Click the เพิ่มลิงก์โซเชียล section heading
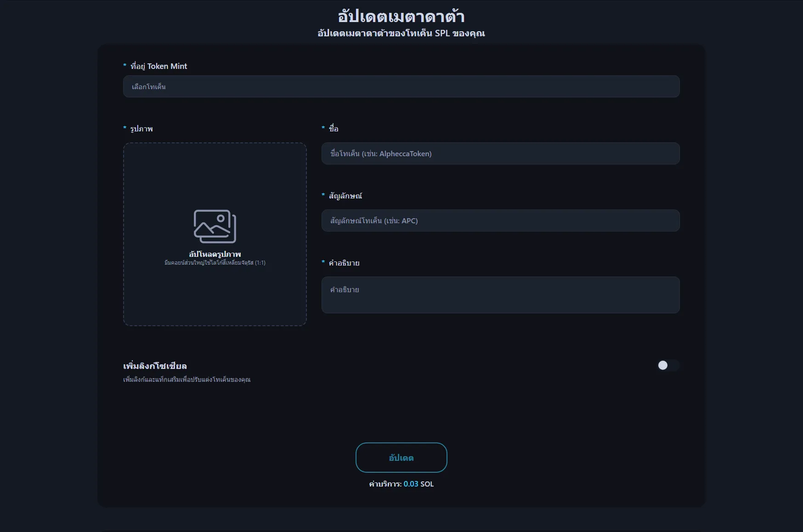This screenshot has height=532, width=803. tap(155, 366)
